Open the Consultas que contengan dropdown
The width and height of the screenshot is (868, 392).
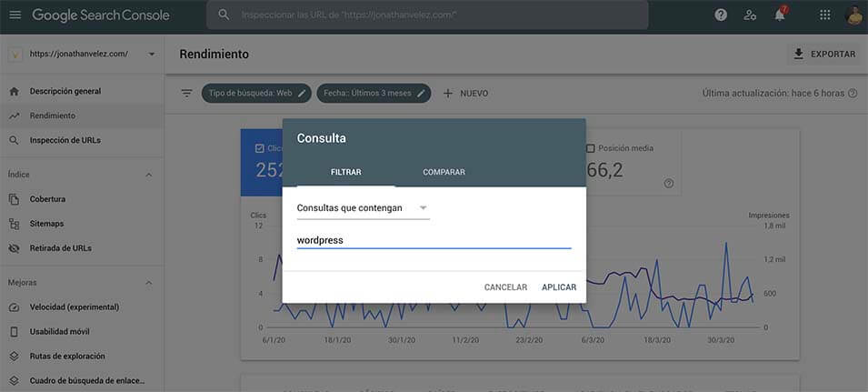point(364,208)
